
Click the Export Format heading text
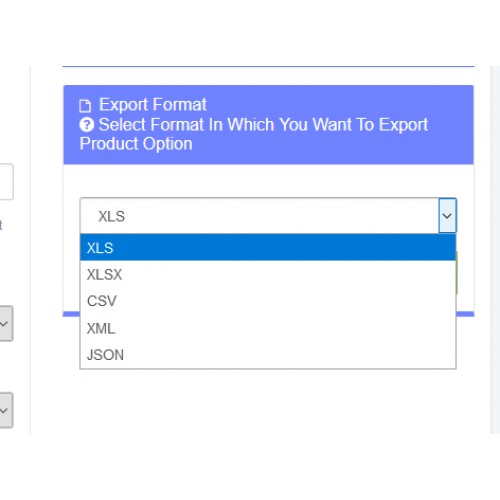[x=153, y=104]
